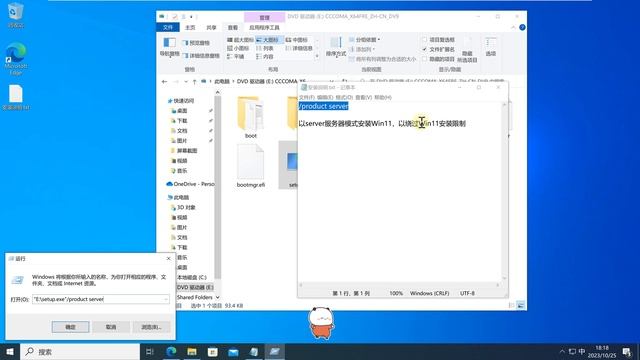640x360 pixels.
Task: Toggle the details pane (详细信息窗格) in Explorer
Action: 201,56
